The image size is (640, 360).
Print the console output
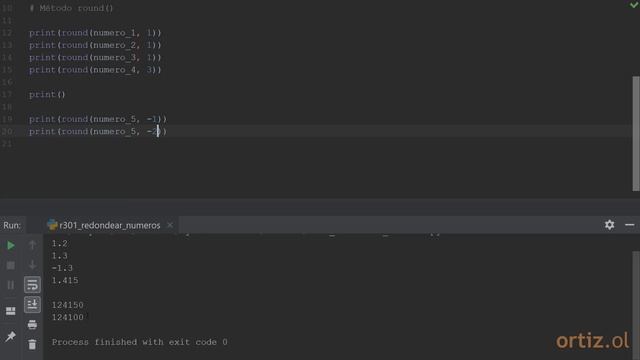pos(32,325)
